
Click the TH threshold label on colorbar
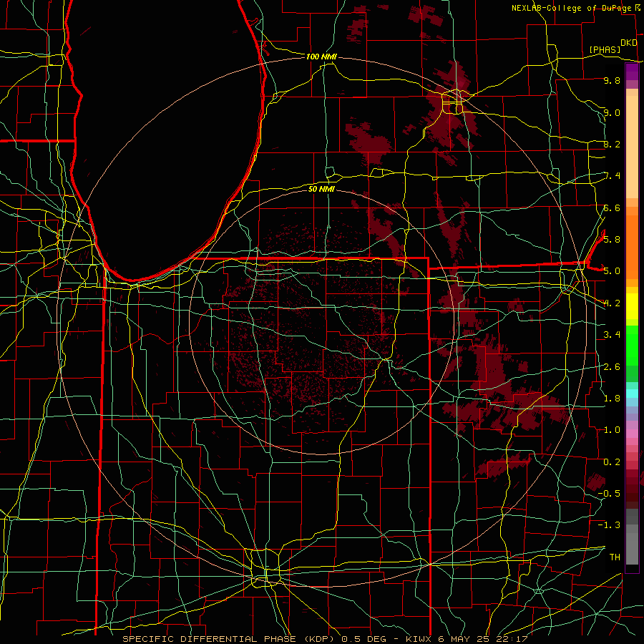[x=615, y=557]
